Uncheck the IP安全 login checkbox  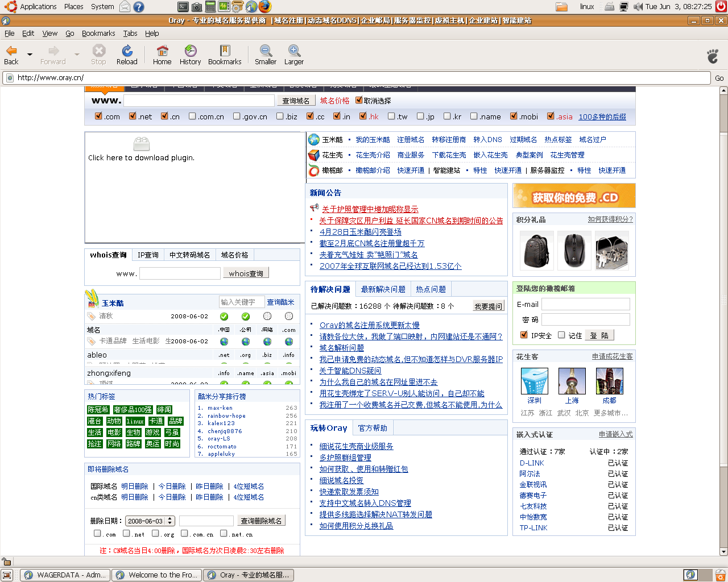tap(524, 335)
